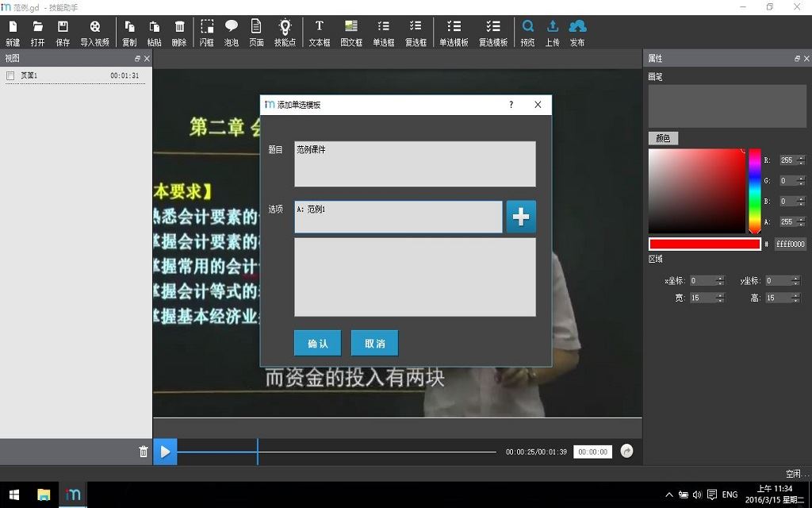Open the 复选模板 multi choice template
The height and width of the screenshot is (508, 812).
(x=493, y=33)
